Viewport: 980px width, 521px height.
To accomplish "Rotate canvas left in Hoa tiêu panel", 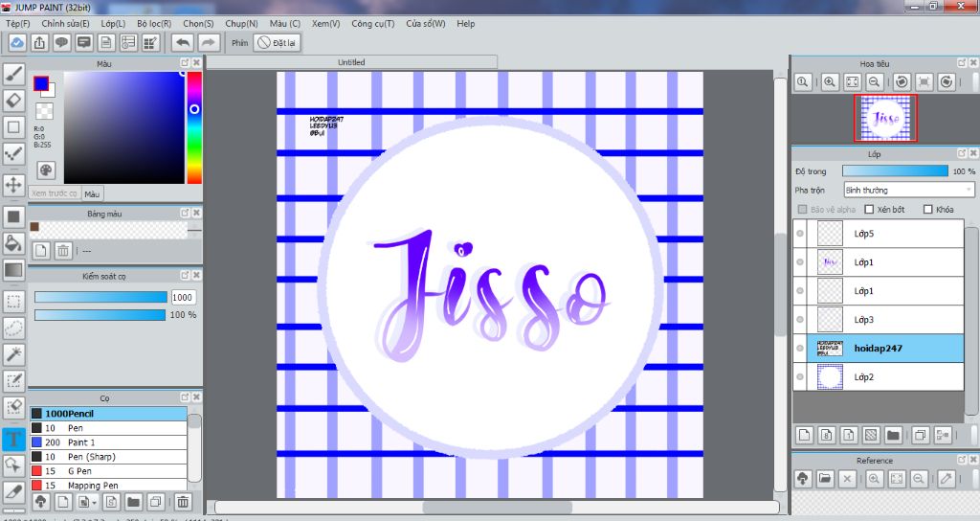I will pyautogui.click(x=902, y=82).
